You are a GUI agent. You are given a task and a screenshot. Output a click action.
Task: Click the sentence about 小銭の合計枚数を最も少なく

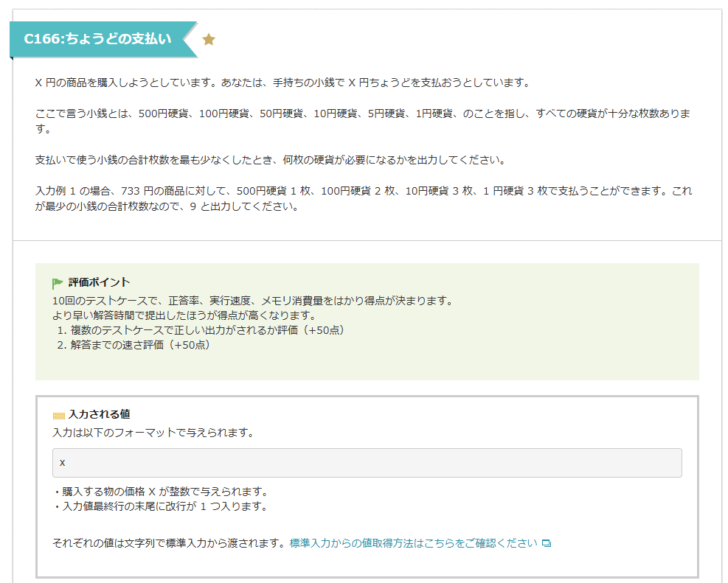(269, 160)
